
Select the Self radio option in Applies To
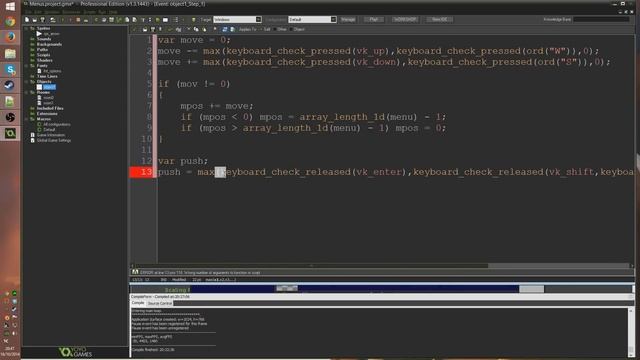click(x=266, y=29)
